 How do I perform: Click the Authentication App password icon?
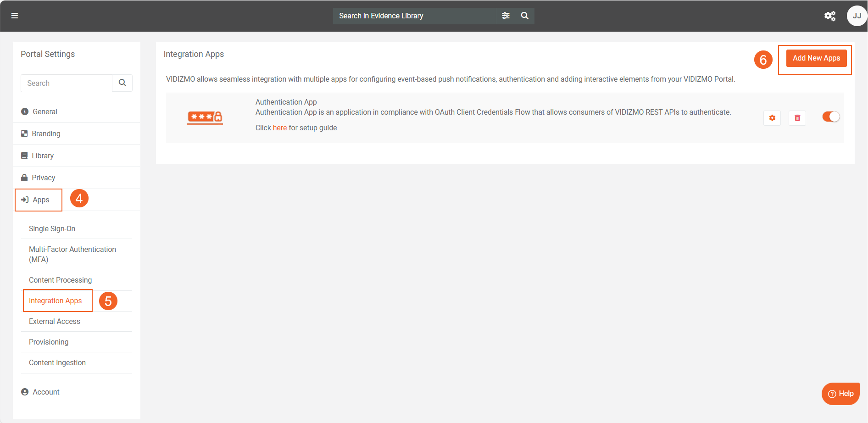(205, 117)
